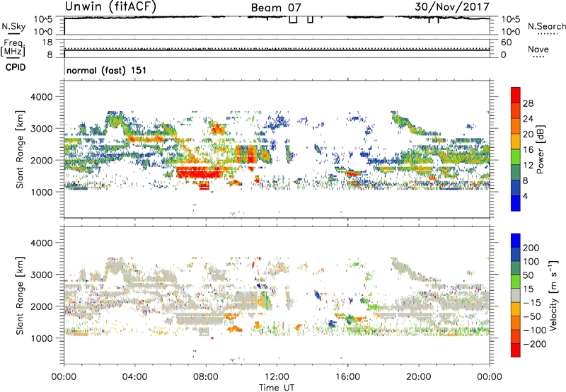Select the 'N.Sky' legend label
This screenshot has height=392, width=566.
click(x=13, y=26)
